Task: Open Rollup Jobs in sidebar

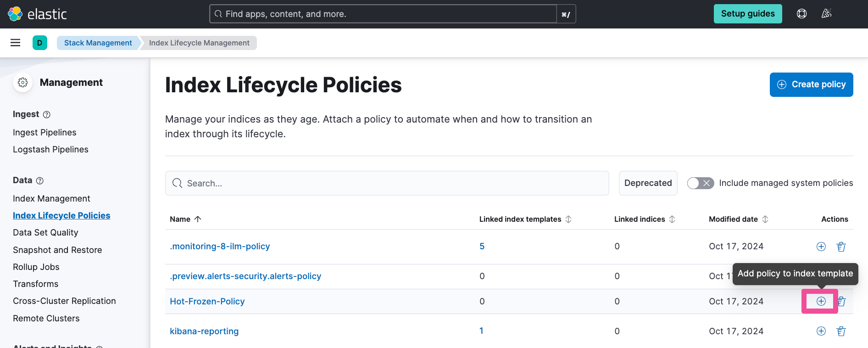Action: click(x=36, y=267)
